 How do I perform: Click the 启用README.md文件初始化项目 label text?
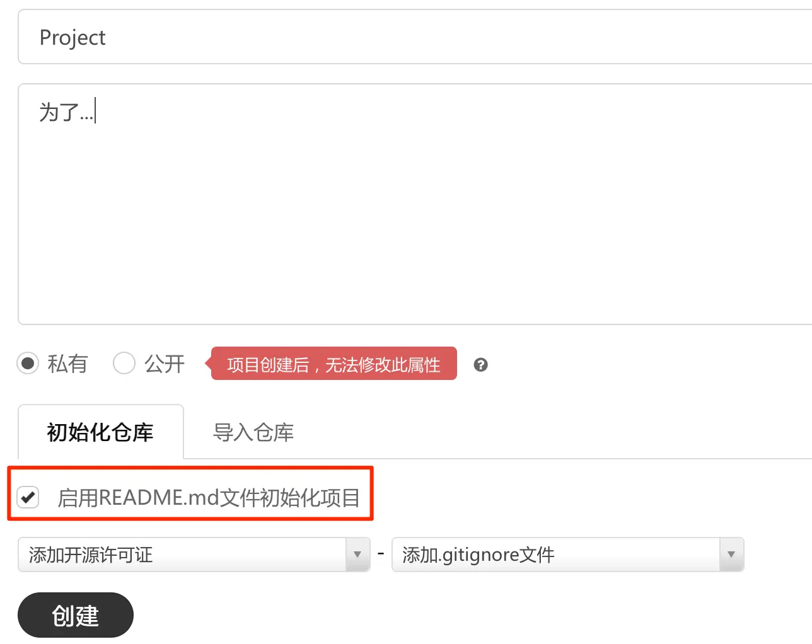[209, 498]
